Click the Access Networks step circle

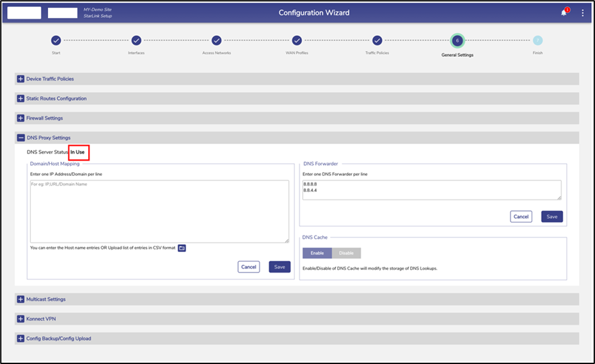tap(217, 40)
